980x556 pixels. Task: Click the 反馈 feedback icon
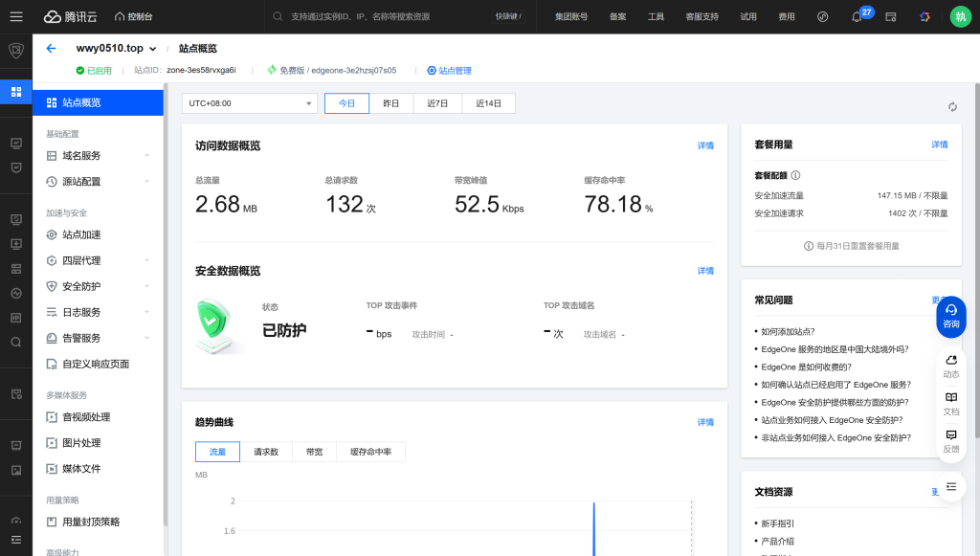coord(950,440)
